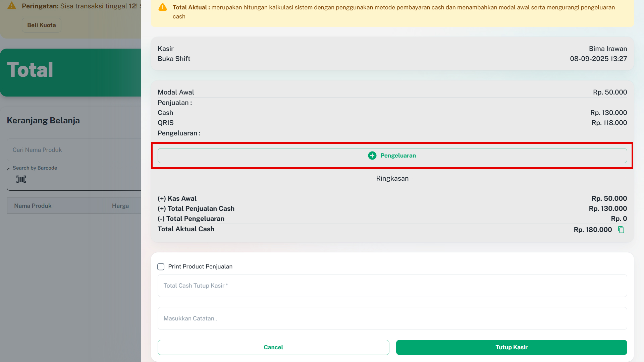Click the barcode scanner icon
Screen dimensions: 644x362
tap(21, 179)
